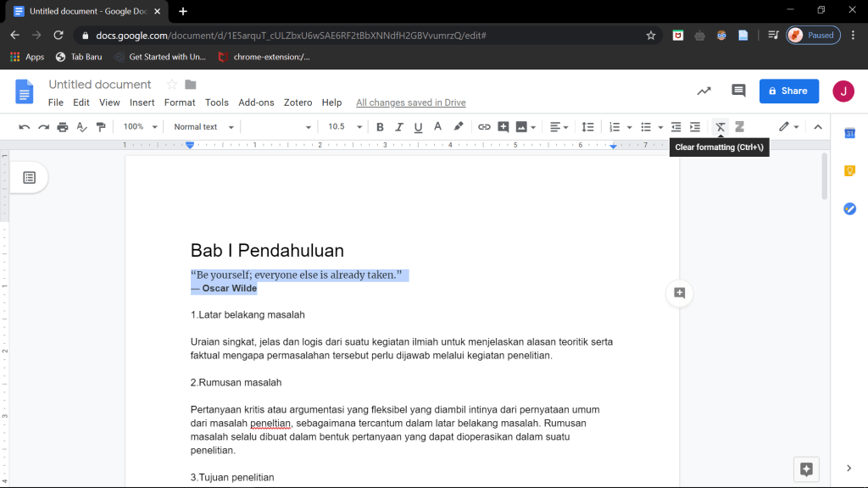The height and width of the screenshot is (488, 868).
Task: Open the highlight color picker
Action: coord(459,127)
